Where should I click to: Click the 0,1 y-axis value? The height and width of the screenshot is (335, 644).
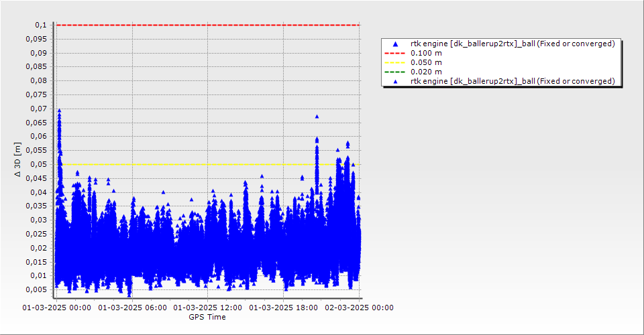click(x=41, y=25)
